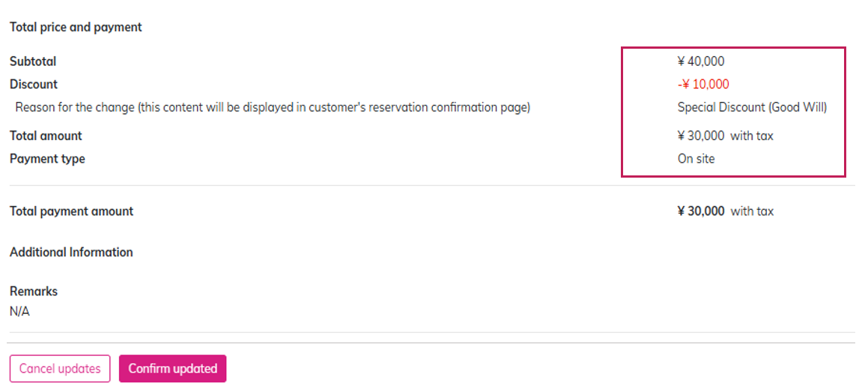The width and height of the screenshot is (868, 389).
Task: Click the Confirm updated button
Action: (x=172, y=369)
